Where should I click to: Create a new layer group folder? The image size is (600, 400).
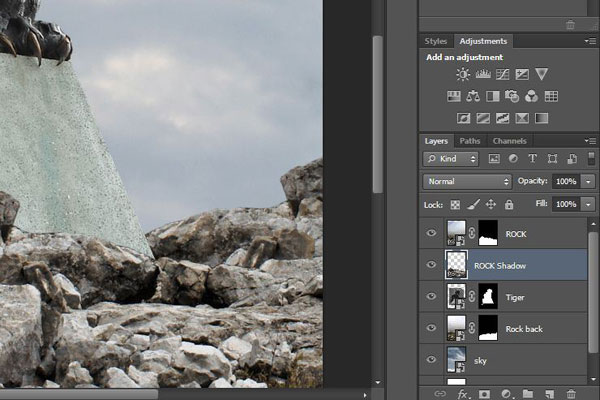528,394
